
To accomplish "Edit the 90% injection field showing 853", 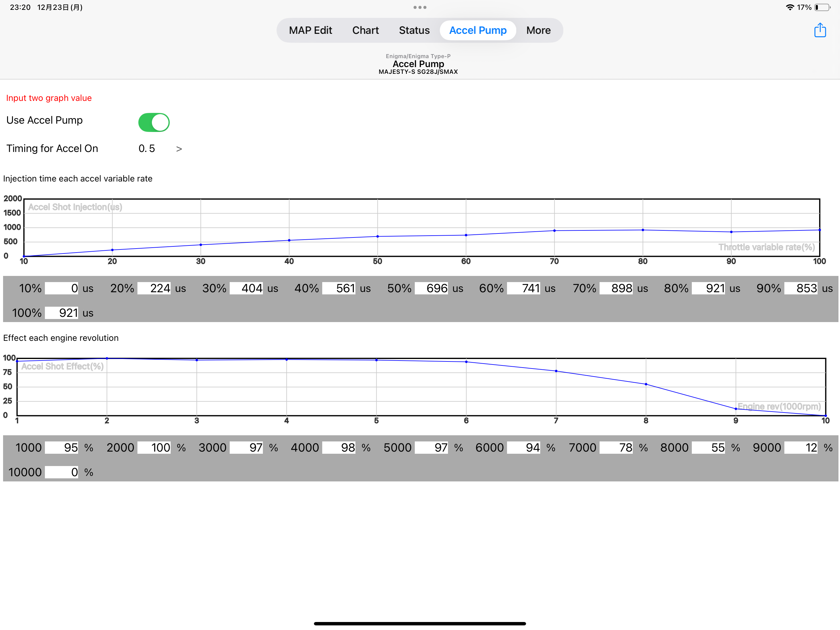I will pos(801,288).
